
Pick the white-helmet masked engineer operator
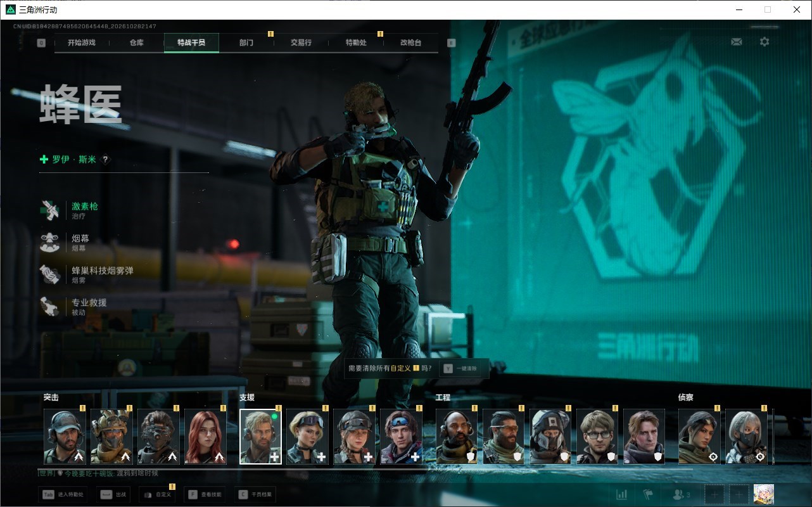[x=551, y=437]
